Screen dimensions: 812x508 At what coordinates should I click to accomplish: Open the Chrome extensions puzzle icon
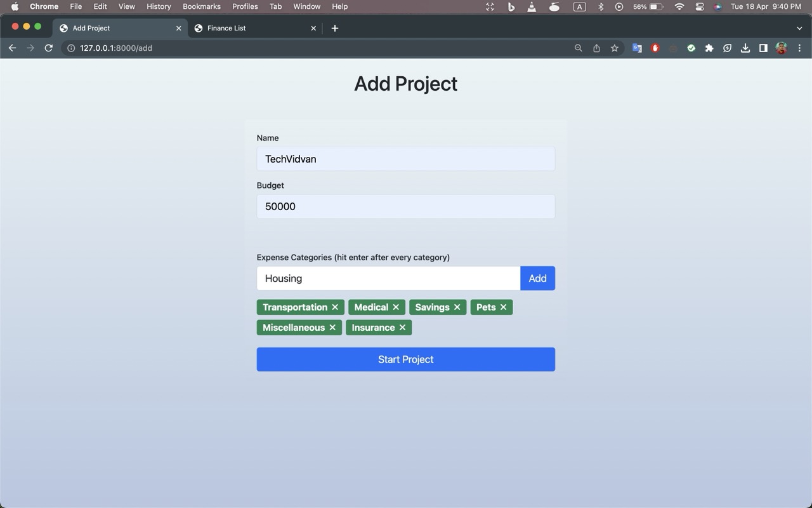coord(709,48)
